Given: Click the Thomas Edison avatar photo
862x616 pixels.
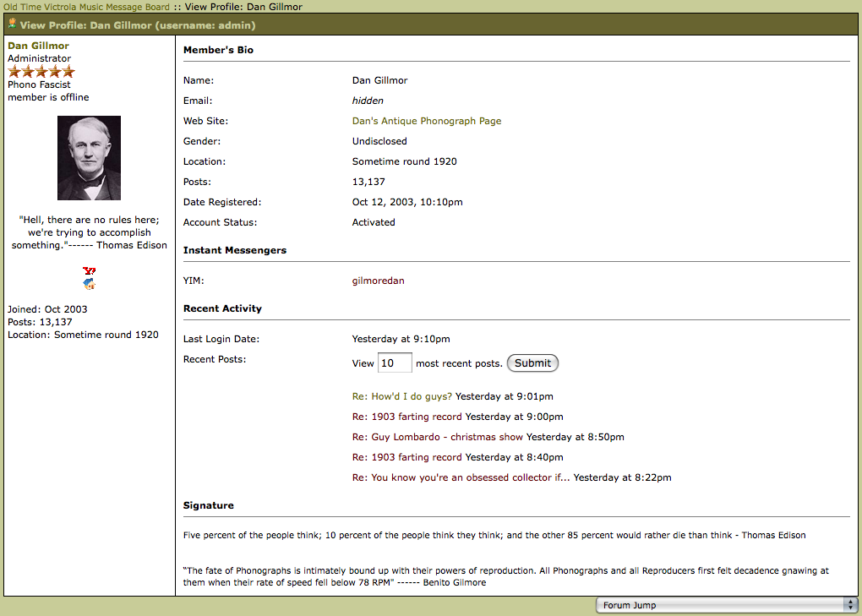Looking at the screenshot, I should pyautogui.click(x=89, y=158).
